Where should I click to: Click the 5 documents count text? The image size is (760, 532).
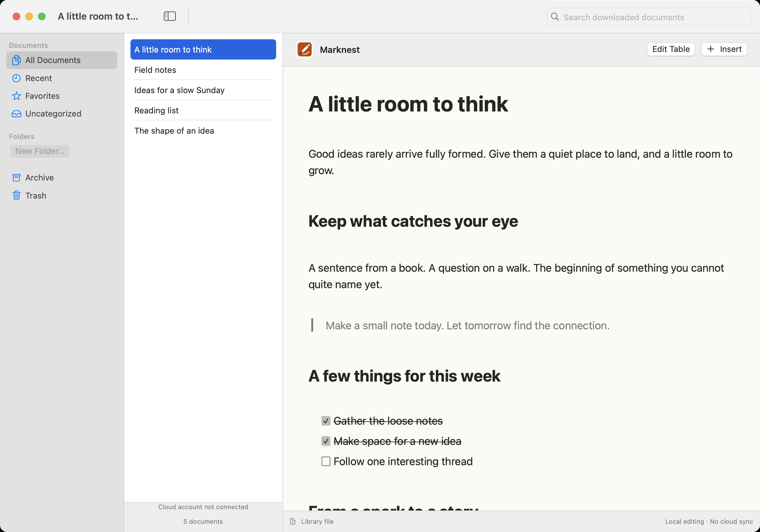click(x=203, y=522)
